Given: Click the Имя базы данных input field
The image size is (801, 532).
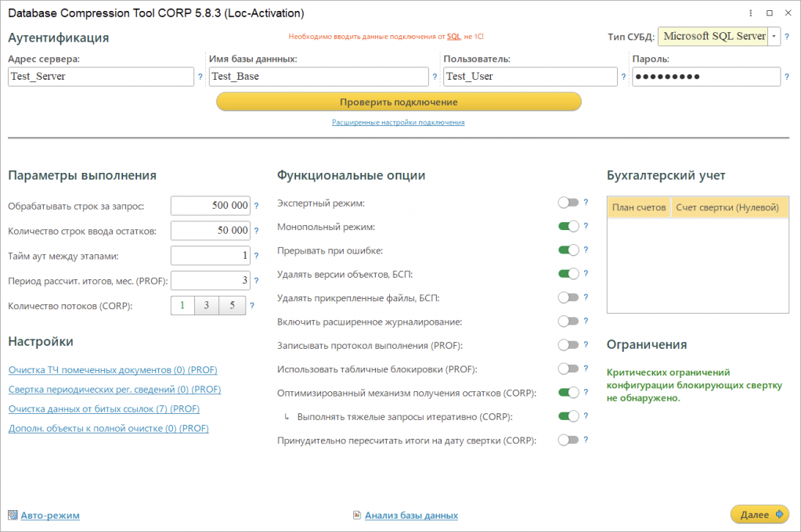Looking at the screenshot, I should pyautogui.click(x=319, y=77).
